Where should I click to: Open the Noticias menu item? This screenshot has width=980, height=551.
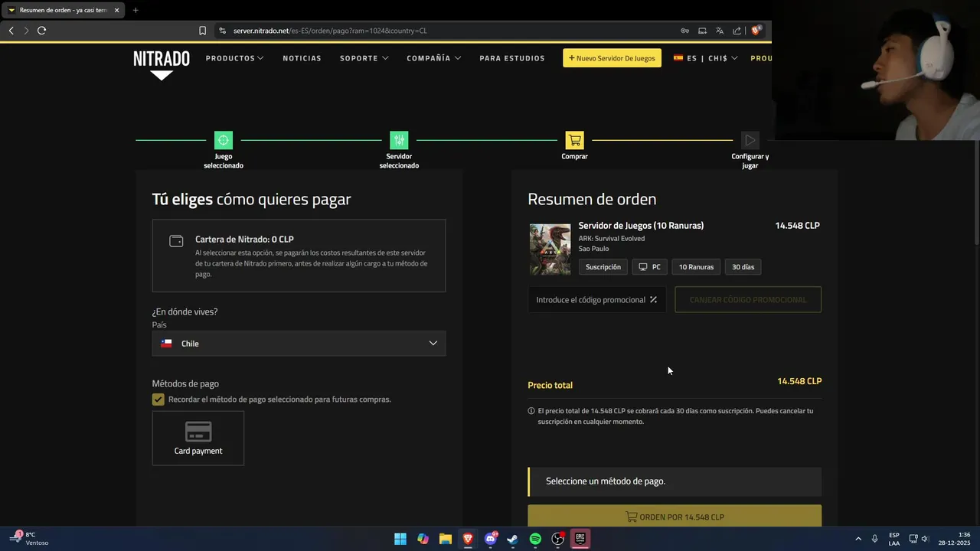(302, 58)
